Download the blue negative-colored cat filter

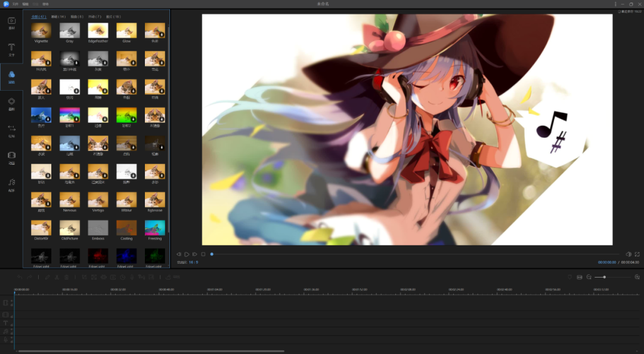(x=48, y=119)
